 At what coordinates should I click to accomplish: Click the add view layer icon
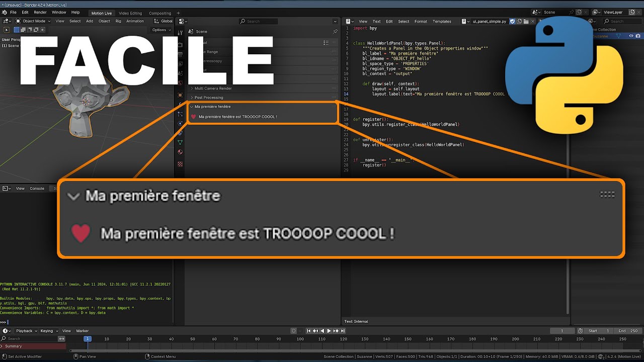[x=632, y=12]
